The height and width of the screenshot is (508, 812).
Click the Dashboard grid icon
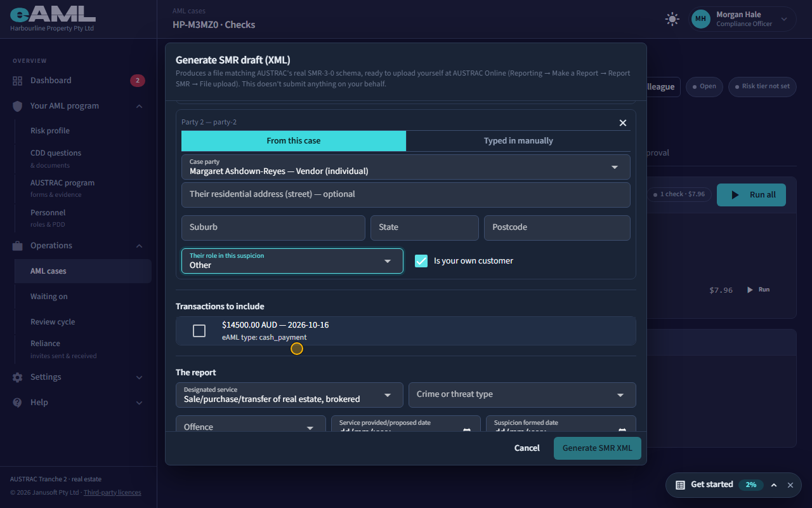(x=17, y=81)
